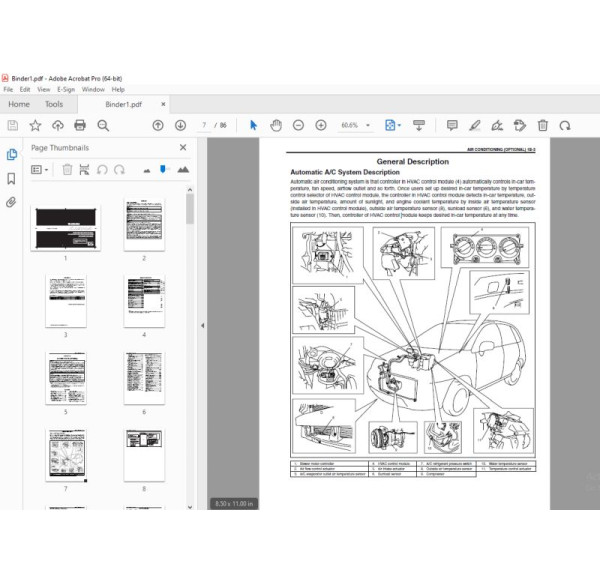Click the Print file icon
Image resolution: width=600 pixels, height=583 pixels.
click(x=81, y=125)
